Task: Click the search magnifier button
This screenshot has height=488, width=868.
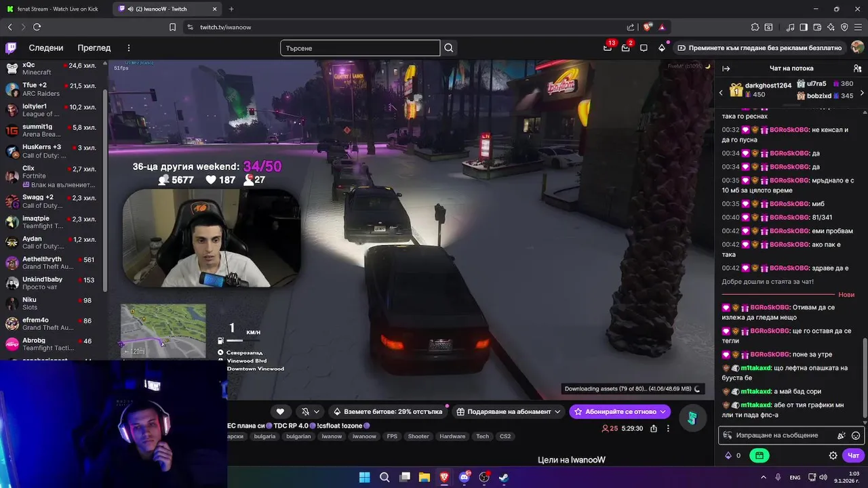Action: click(x=448, y=48)
